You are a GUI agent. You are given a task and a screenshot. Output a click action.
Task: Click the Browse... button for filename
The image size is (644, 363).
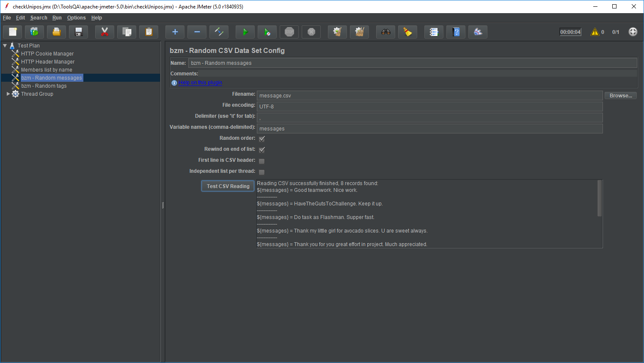621,96
